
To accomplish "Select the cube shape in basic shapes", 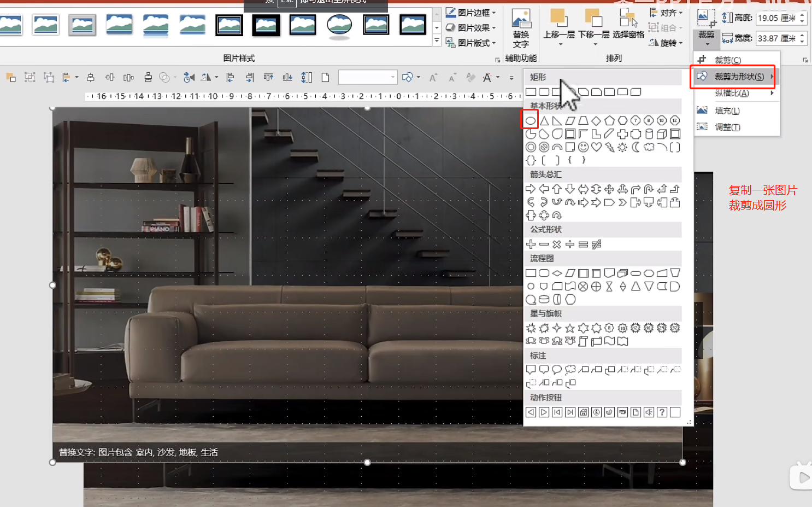I will pyautogui.click(x=662, y=134).
